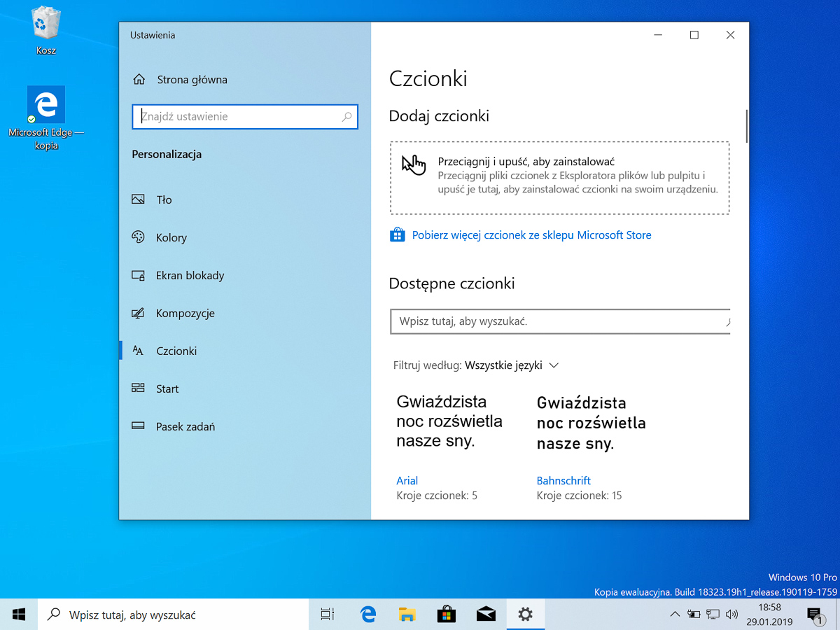Click the Kompozycje brush icon

click(x=138, y=313)
